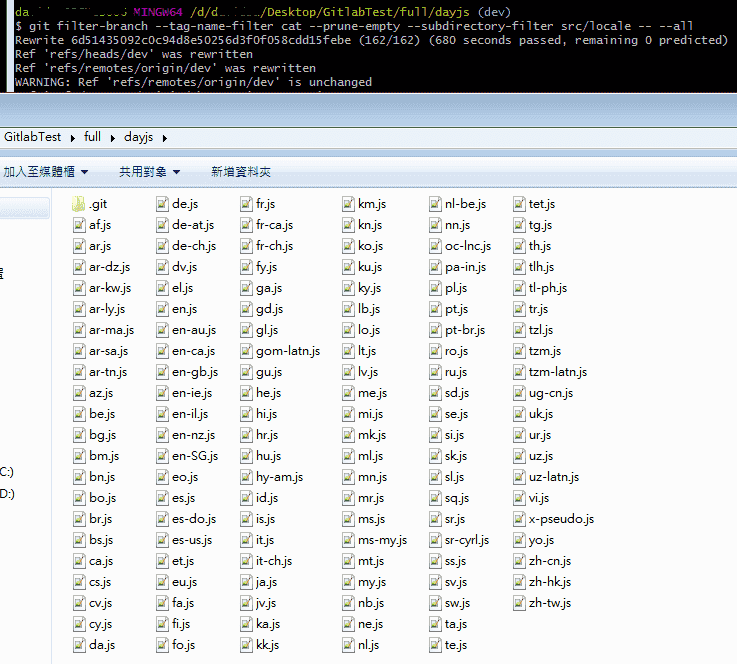Open the 加入至媒體櫃 dropdown menu

coord(45,172)
